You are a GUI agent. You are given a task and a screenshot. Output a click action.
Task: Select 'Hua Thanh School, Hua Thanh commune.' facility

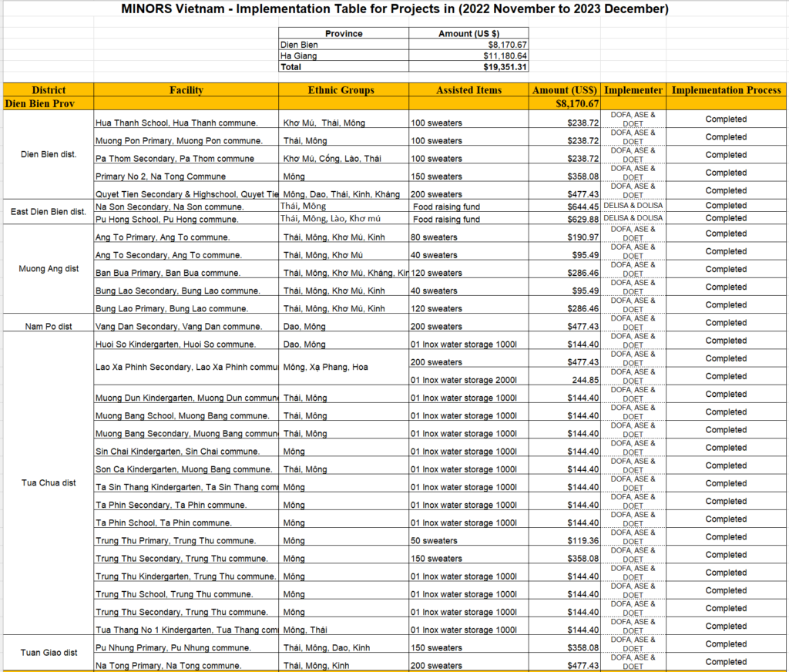pos(186,119)
